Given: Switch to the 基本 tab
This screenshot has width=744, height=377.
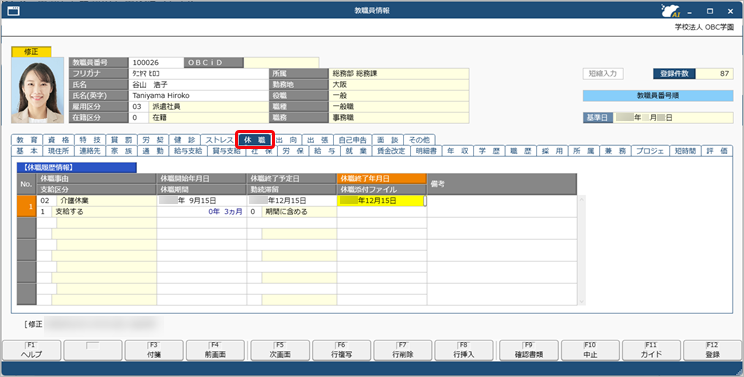Looking at the screenshot, I should coord(27,151).
